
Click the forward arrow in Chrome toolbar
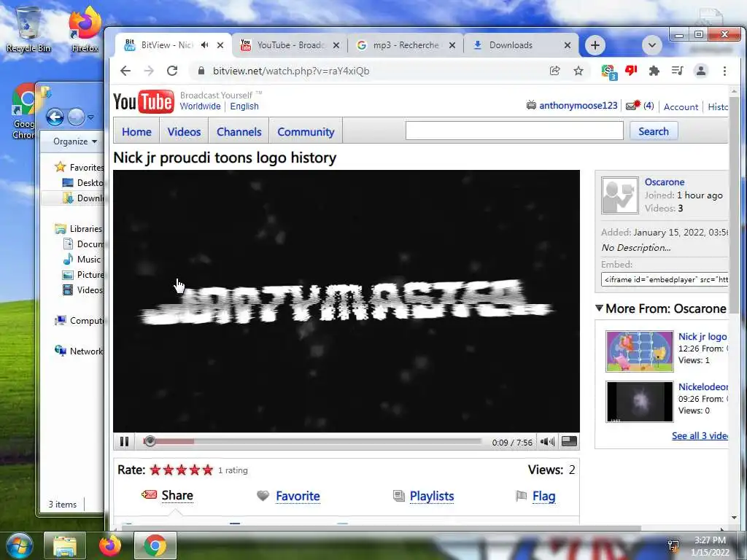pos(149,71)
